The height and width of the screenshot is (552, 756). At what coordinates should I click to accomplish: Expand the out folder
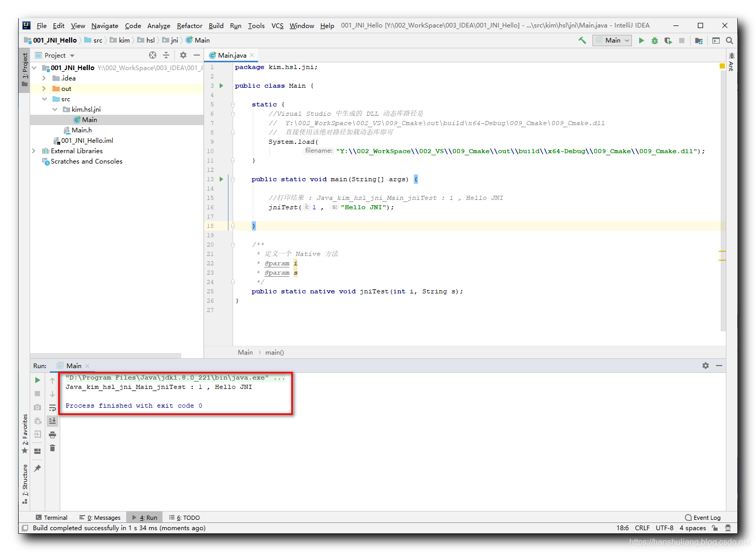[44, 89]
